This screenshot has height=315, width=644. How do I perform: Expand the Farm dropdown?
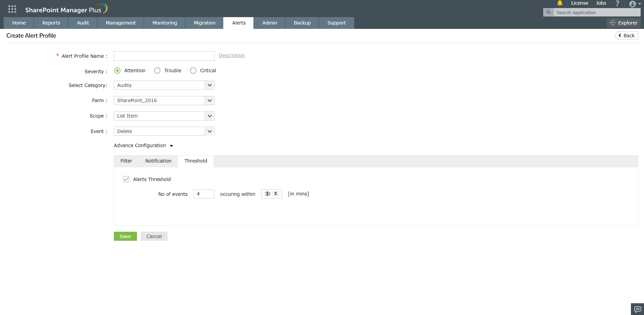click(209, 100)
